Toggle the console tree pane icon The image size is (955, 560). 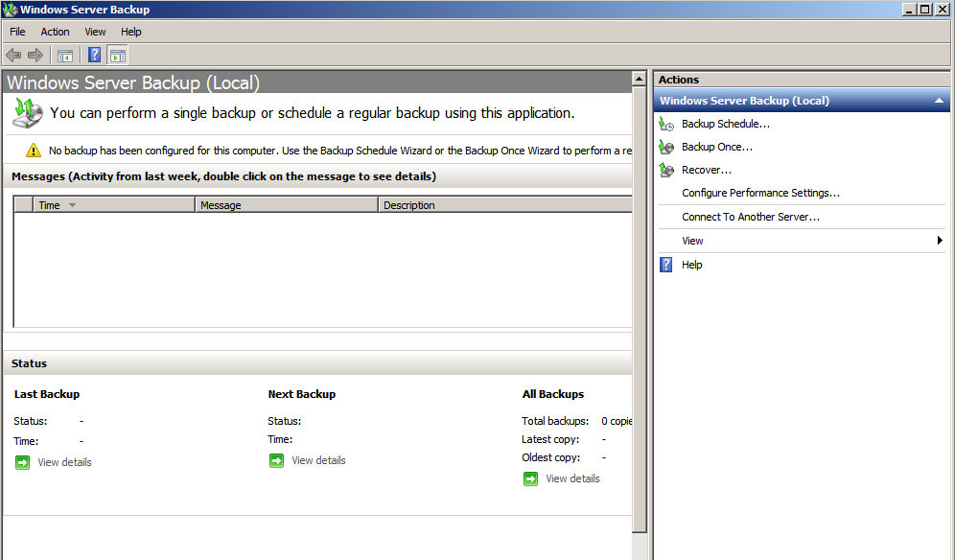pyautogui.click(x=65, y=56)
